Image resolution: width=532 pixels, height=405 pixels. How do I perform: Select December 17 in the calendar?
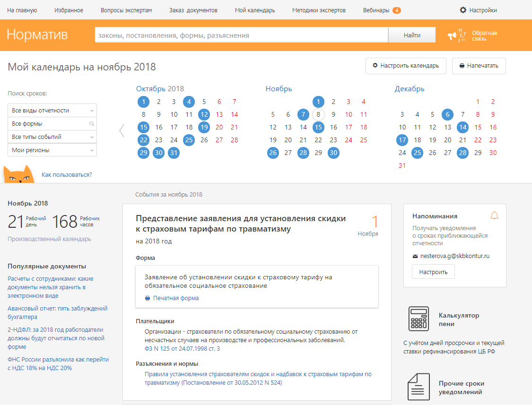(x=402, y=140)
